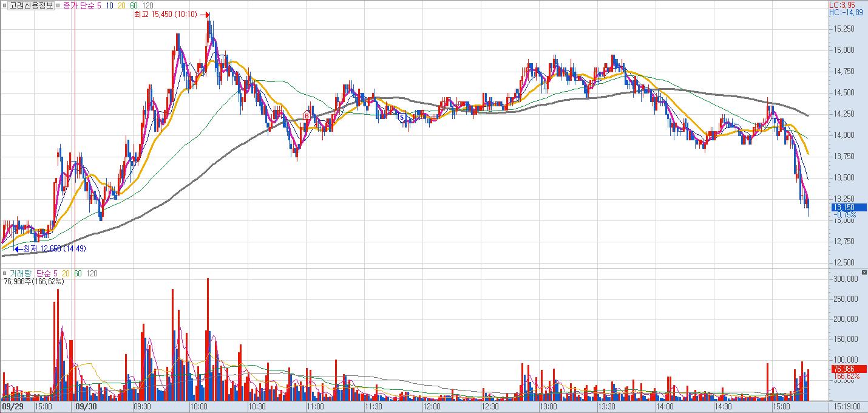Click the 15:00 label after 14:30
This screenshot has height=413, width=868.
click(x=781, y=406)
